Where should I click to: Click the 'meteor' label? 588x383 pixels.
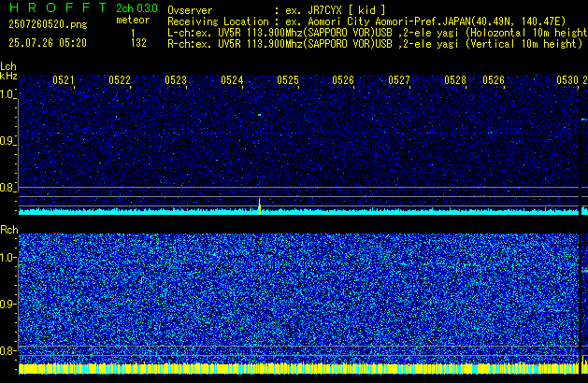point(133,20)
